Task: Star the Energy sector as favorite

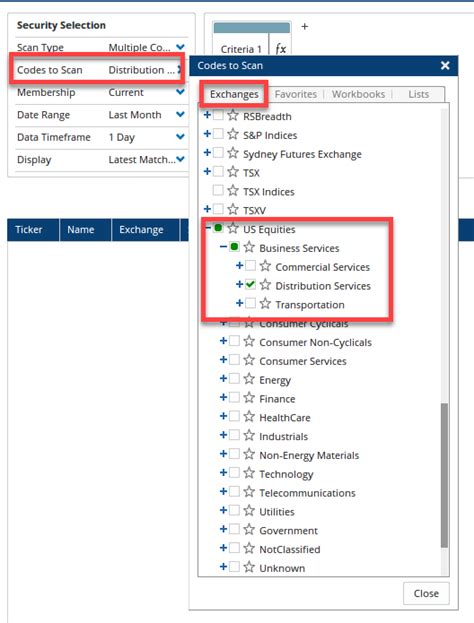Action: point(249,379)
